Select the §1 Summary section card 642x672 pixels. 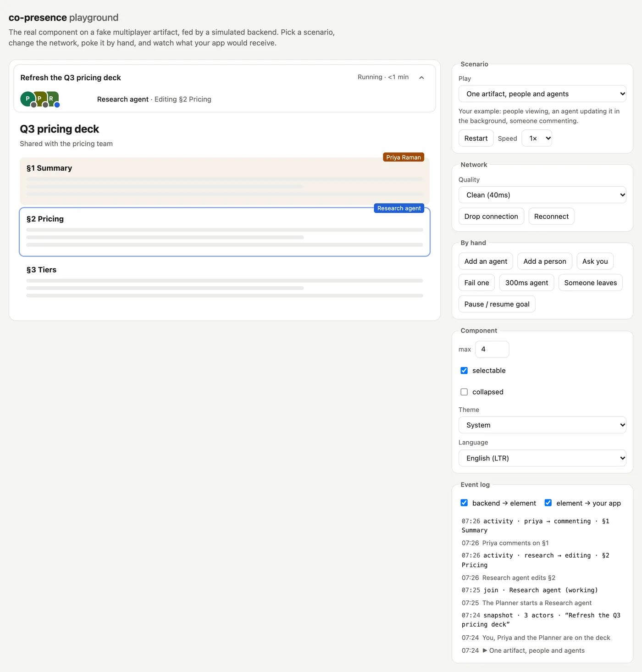225,181
